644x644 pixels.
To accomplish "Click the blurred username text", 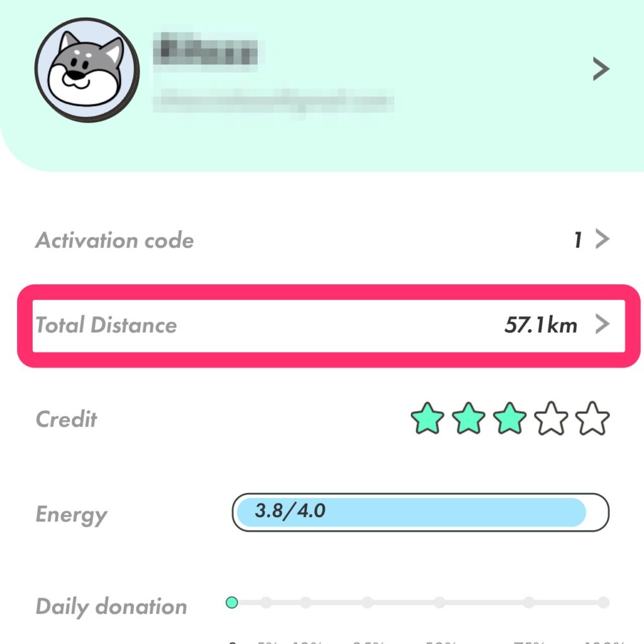I will pyautogui.click(x=206, y=52).
